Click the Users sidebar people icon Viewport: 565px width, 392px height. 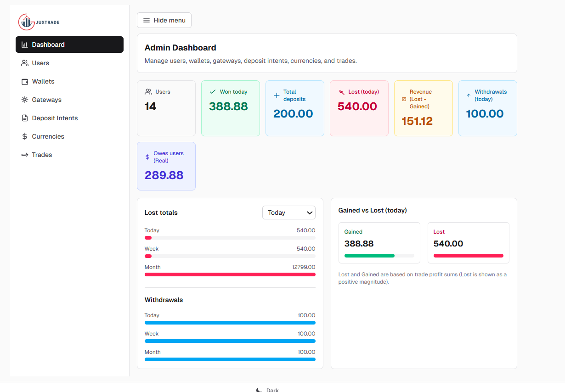pyautogui.click(x=25, y=63)
